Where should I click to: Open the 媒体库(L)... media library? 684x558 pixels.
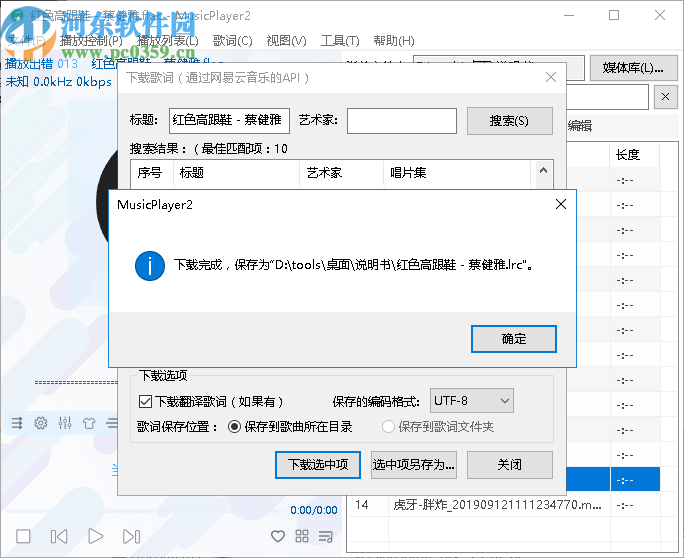[x=633, y=68]
